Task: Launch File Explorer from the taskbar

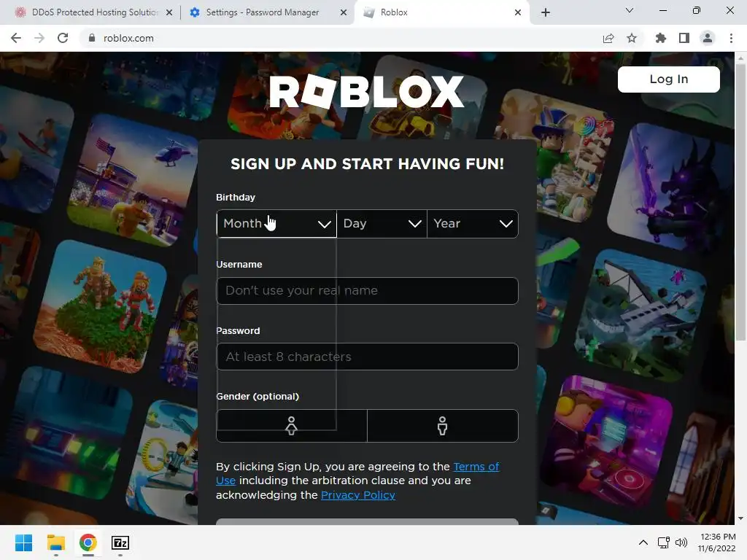Action: pos(55,542)
